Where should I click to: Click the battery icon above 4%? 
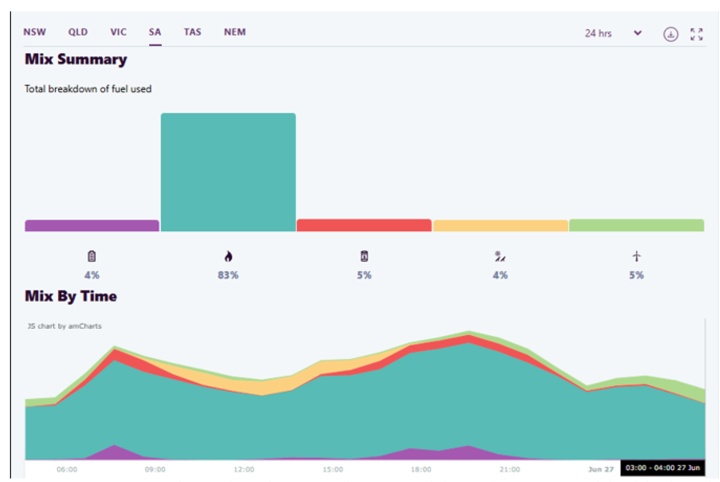pyautogui.click(x=92, y=257)
